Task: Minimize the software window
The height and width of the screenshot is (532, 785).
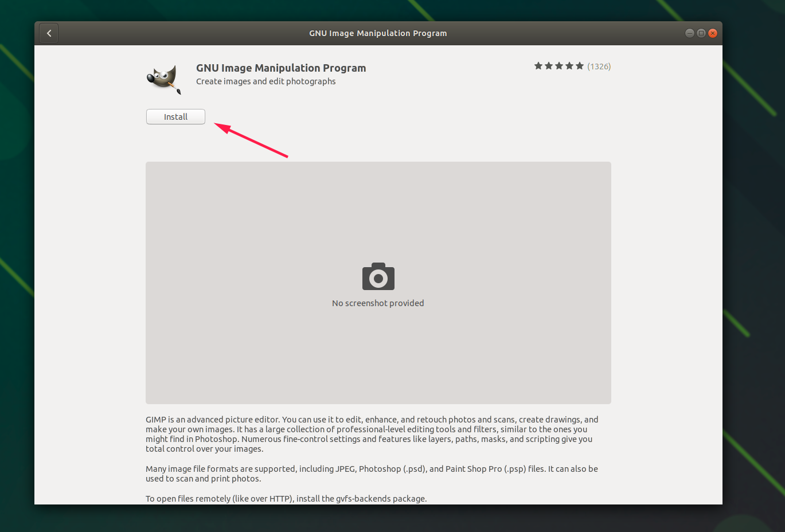Action: [x=690, y=33]
